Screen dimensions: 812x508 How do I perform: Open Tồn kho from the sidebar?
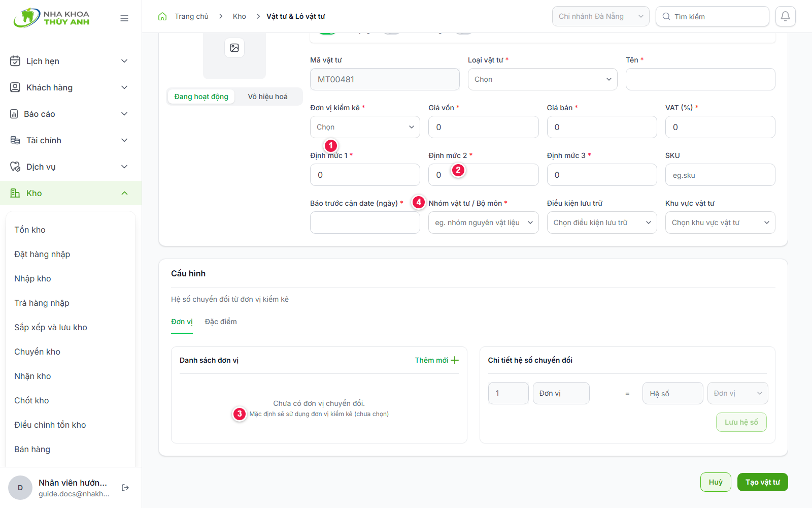click(30, 230)
